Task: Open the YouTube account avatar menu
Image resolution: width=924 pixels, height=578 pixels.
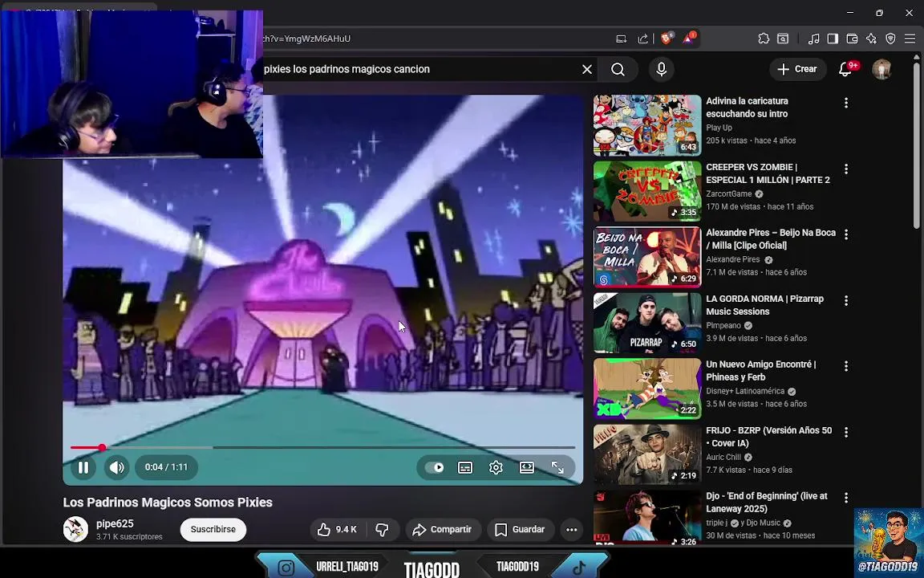Action: pyautogui.click(x=881, y=70)
